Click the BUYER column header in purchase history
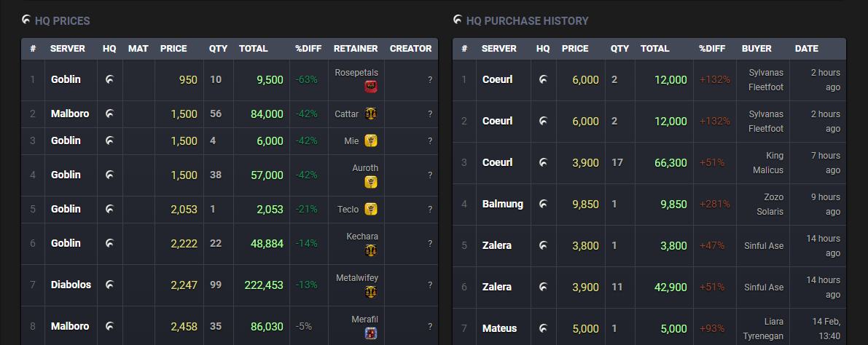The width and height of the screenshot is (868, 345). tap(756, 49)
